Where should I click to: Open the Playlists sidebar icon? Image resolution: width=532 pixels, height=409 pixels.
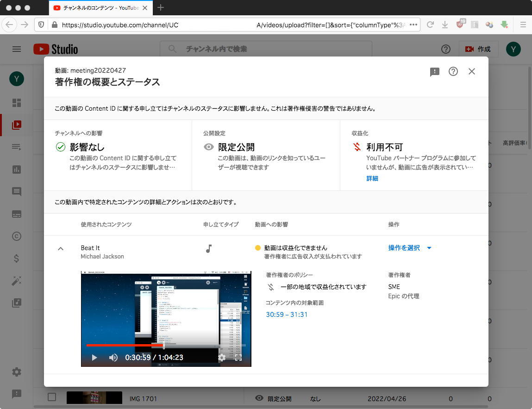tap(17, 147)
